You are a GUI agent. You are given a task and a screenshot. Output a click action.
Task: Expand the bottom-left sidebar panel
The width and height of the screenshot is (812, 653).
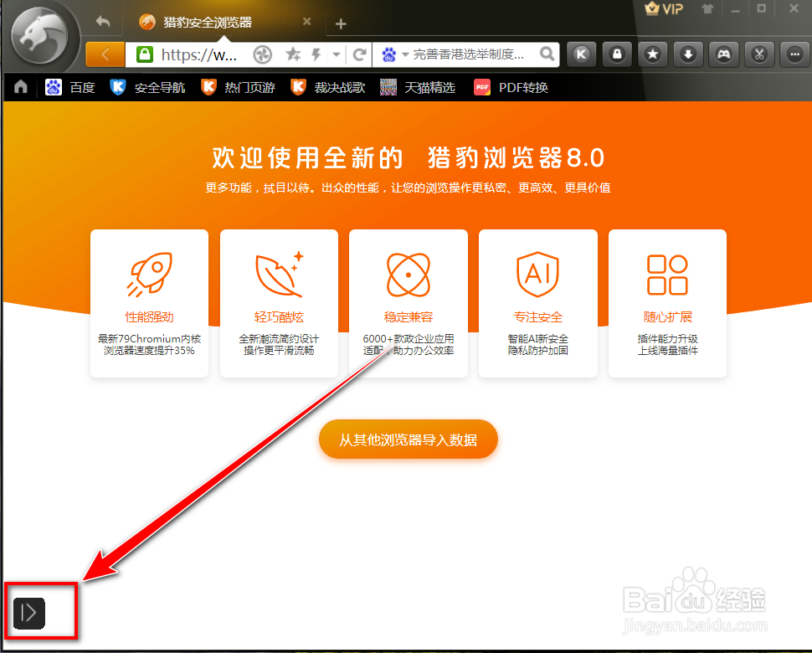click(29, 613)
